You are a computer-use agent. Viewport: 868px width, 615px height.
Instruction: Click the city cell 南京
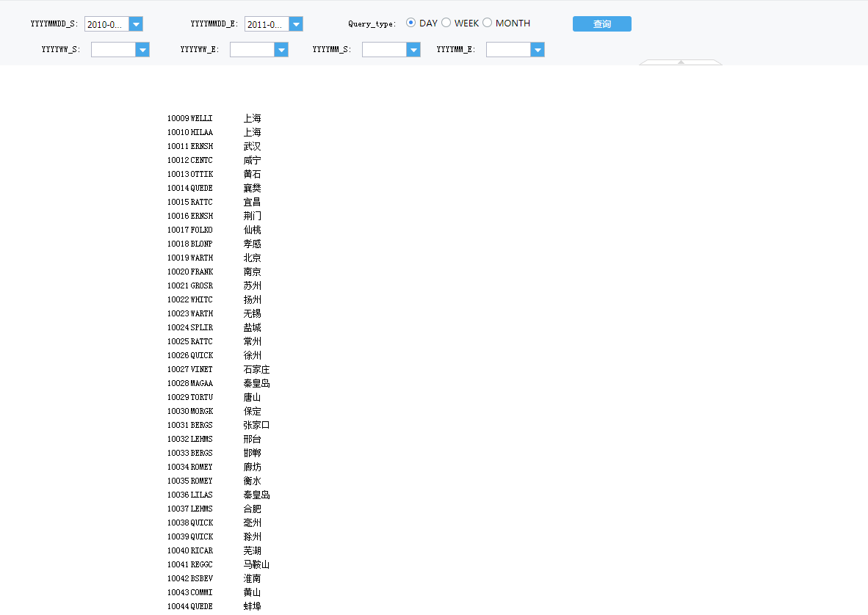click(x=253, y=272)
